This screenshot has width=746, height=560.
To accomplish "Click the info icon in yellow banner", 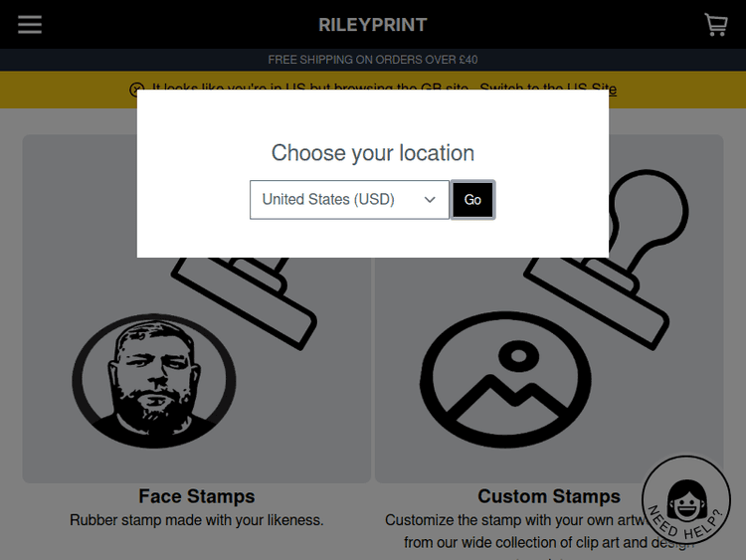I will point(137,90).
